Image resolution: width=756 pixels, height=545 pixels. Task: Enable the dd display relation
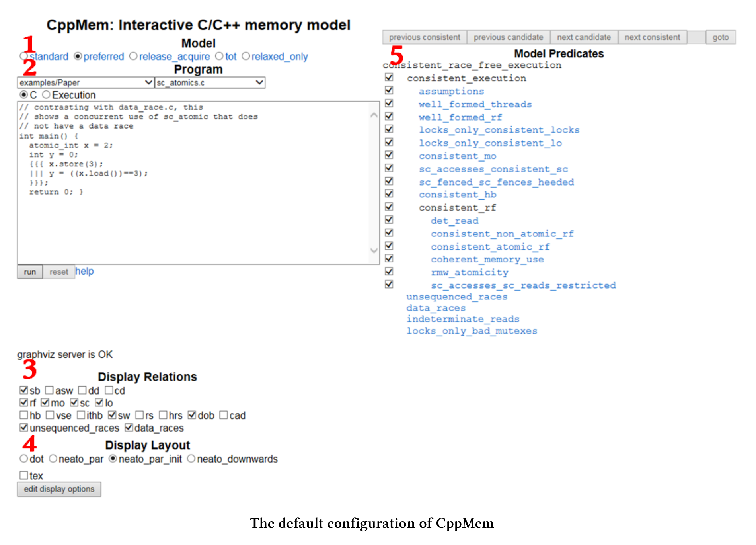tap(82, 390)
